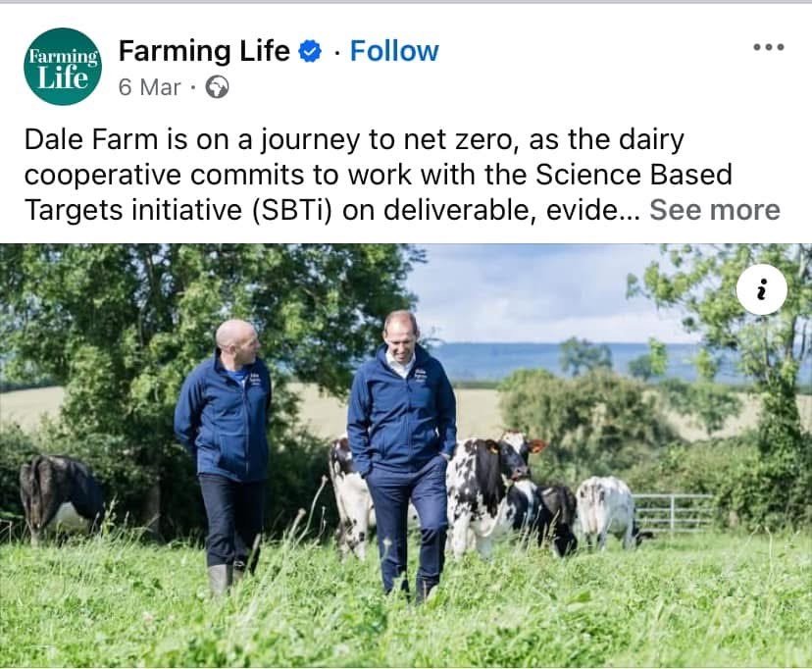Click the mostly white cow near the gate

[x=607, y=510]
